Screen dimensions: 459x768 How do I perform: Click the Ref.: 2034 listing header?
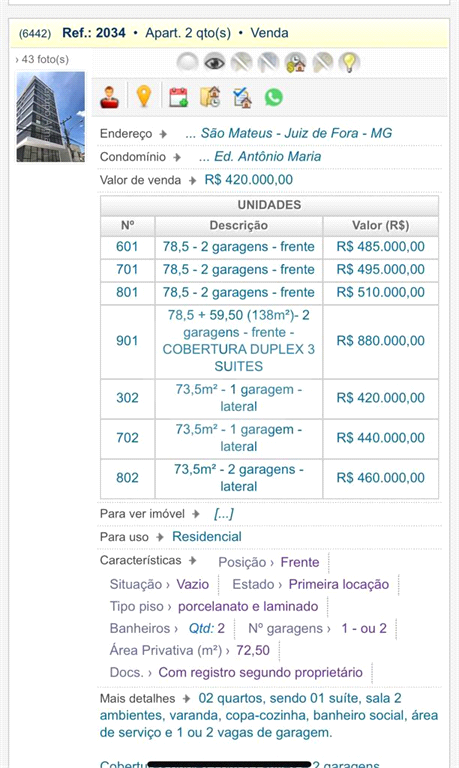(x=94, y=33)
